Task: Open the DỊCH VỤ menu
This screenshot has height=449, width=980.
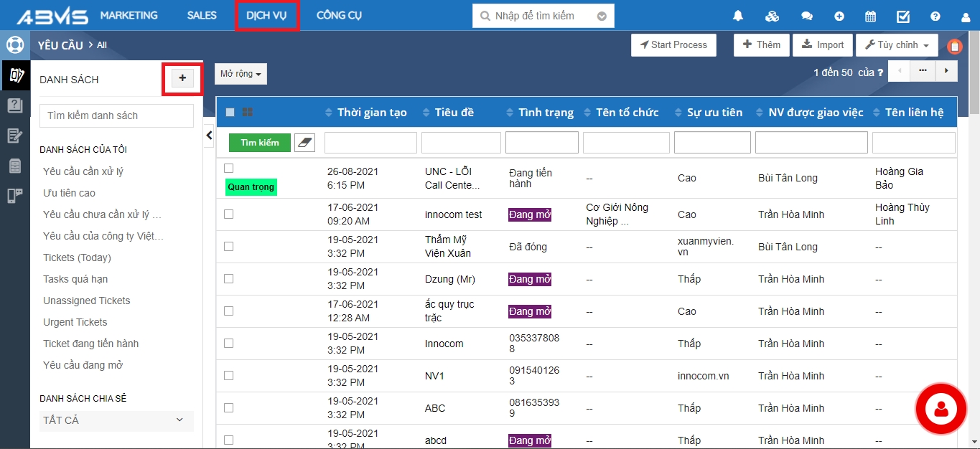Action: pos(266,16)
